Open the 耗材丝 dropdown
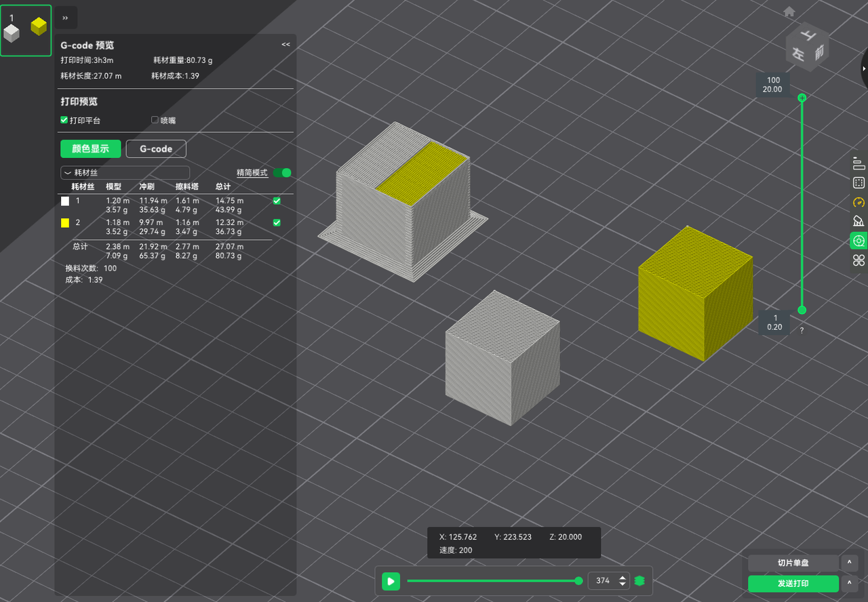868x602 pixels. coord(125,173)
